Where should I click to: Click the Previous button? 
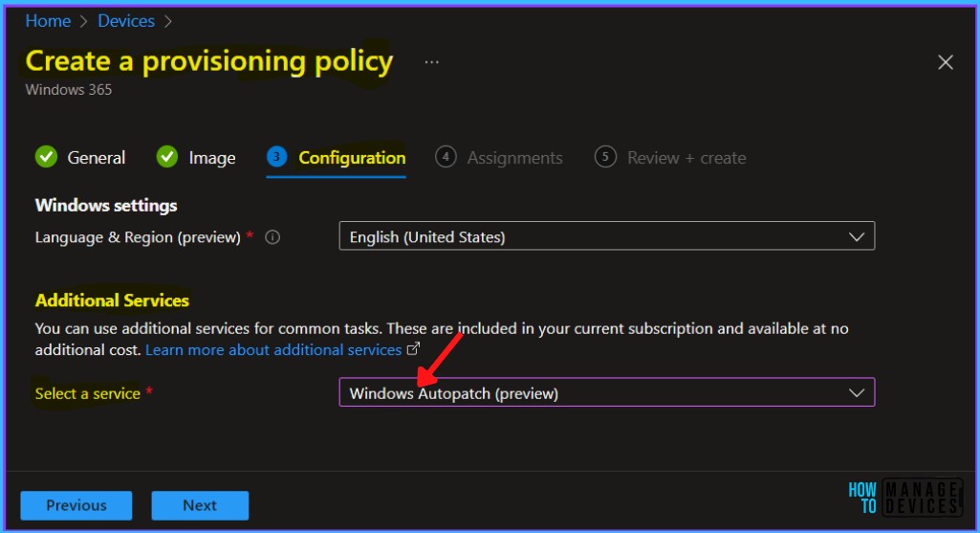point(76,505)
